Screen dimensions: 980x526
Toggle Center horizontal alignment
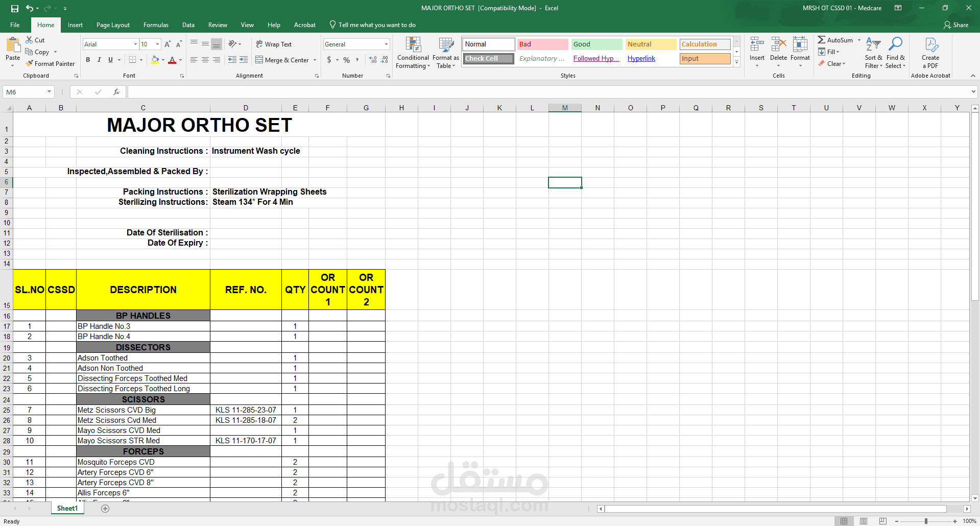point(205,60)
